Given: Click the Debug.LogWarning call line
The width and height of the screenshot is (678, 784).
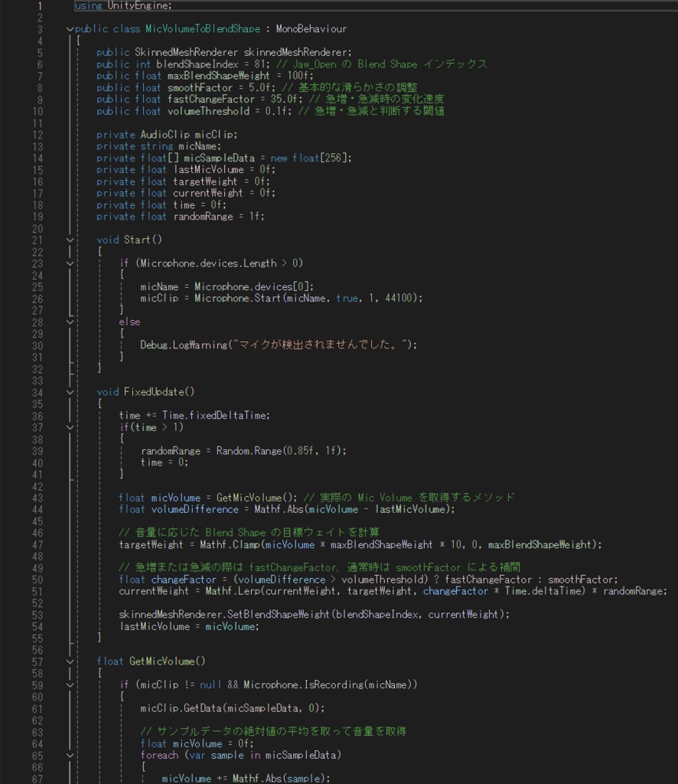Looking at the screenshot, I should coord(279,345).
